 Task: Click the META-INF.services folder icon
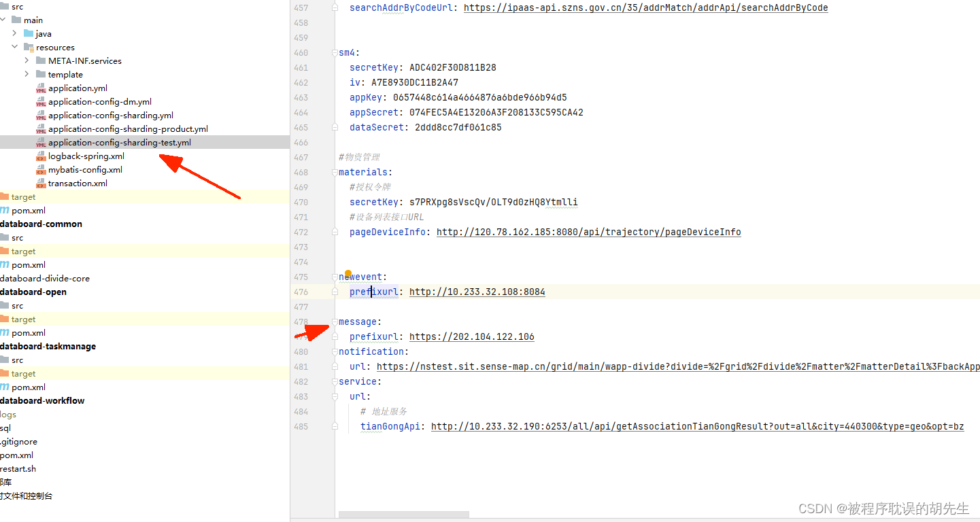[42, 60]
